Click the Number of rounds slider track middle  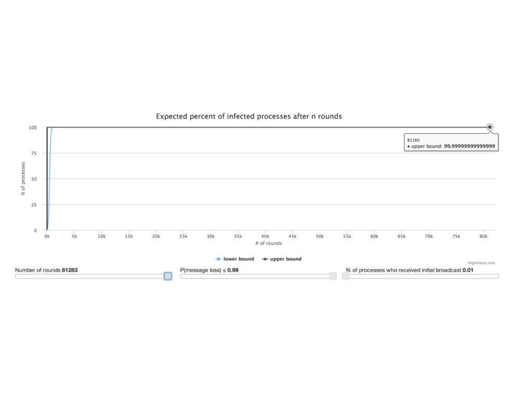pos(94,276)
